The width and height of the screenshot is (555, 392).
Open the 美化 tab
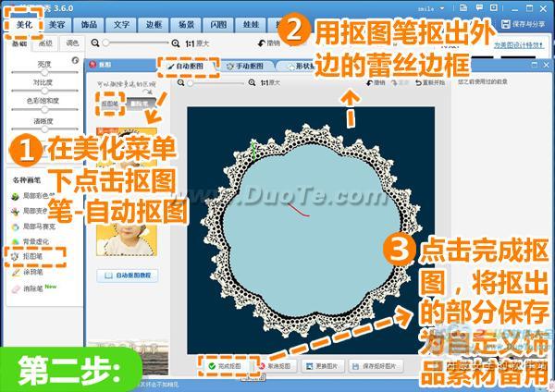pos(24,25)
